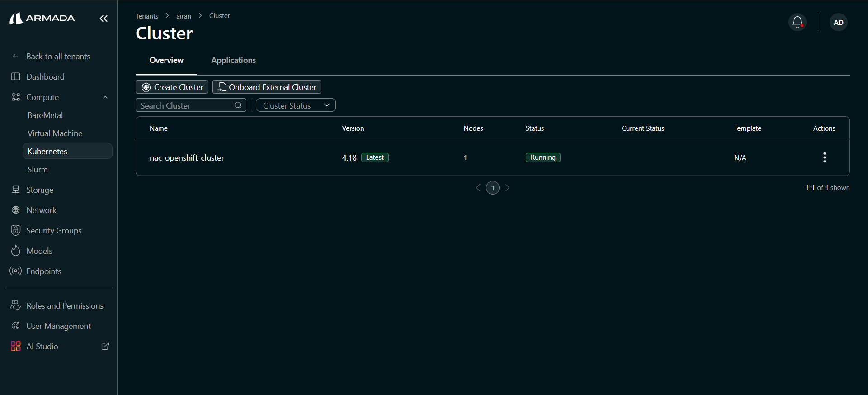The height and width of the screenshot is (395, 868).
Task: Click the three-dot actions menu for nac-openshift-cluster
Action: pyautogui.click(x=824, y=157)
